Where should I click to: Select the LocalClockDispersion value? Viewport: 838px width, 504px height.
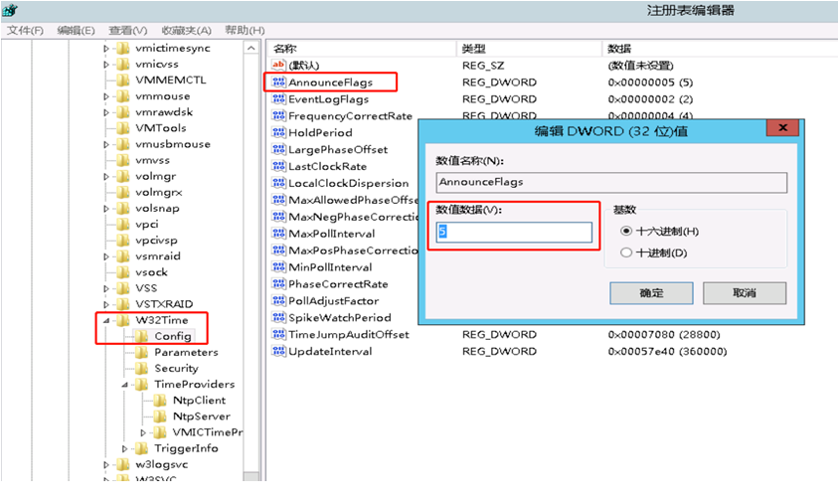[x=349, y=183]
